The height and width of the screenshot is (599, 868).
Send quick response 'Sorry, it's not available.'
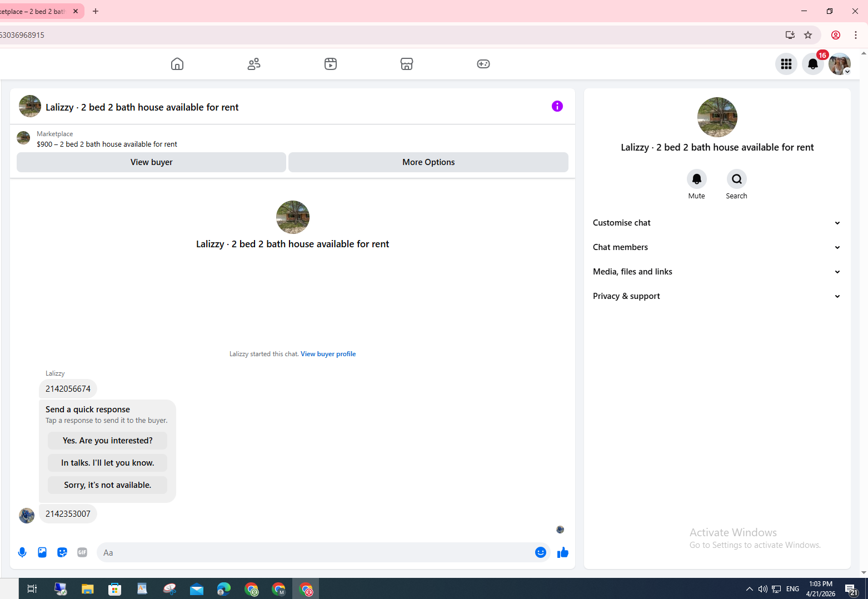pyautogui.click(x=107, y=485)
